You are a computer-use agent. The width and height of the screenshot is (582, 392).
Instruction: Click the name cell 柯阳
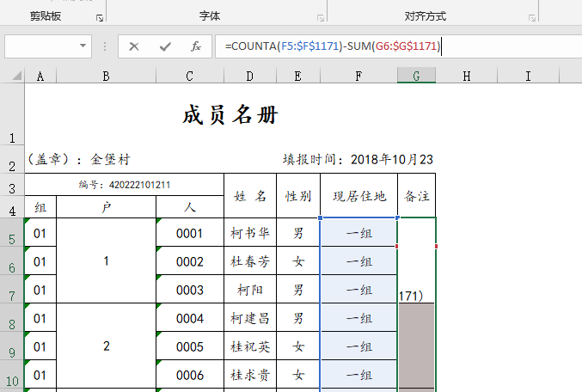(x=250, y=289)
